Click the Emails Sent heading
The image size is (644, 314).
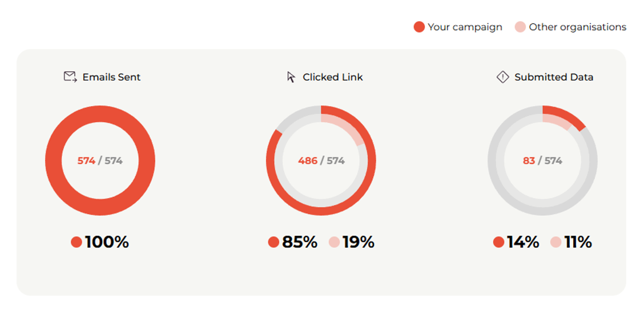coord(111,77)
